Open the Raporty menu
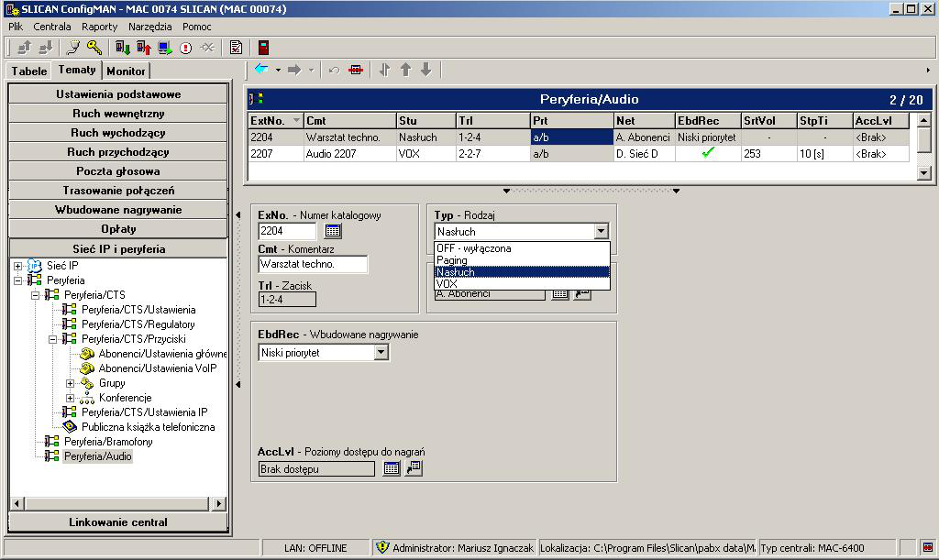This screenshot has width=939, height=560. coord(99,27)
